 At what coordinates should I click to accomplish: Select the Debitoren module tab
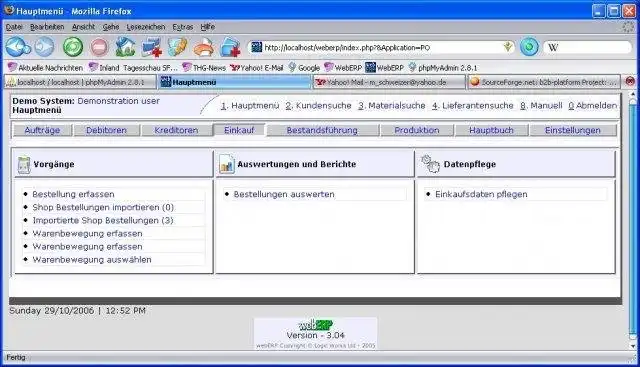[106, 130]
